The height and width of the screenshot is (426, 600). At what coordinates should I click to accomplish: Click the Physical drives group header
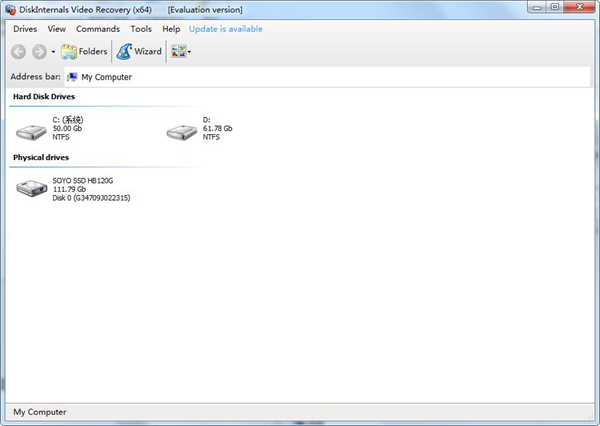[41, 157]
